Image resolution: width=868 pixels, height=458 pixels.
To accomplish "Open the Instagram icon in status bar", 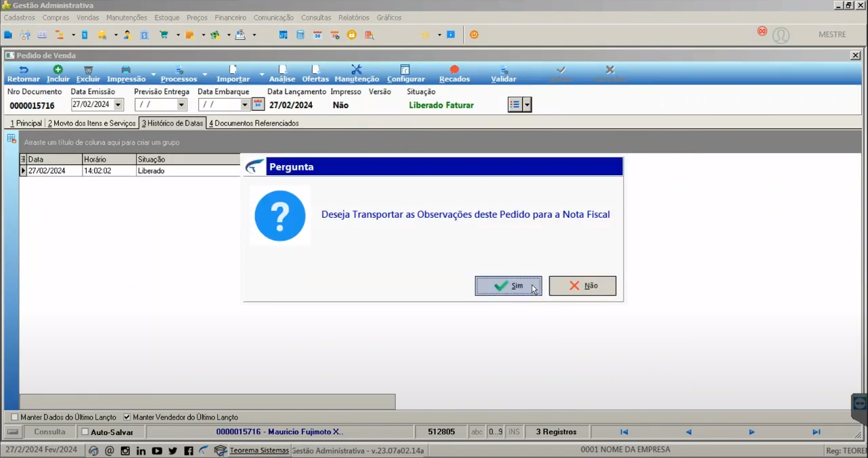I will click(125, 451).
